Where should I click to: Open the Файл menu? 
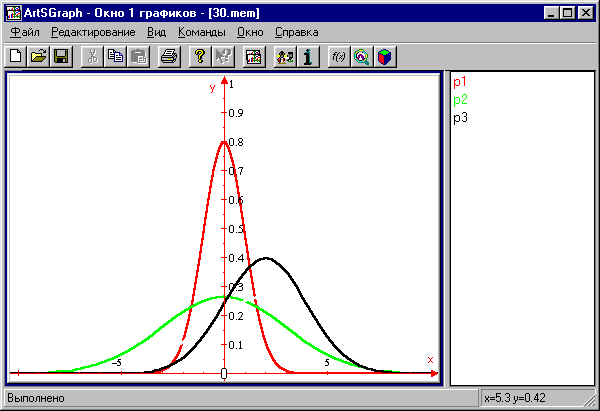click(24, 32)
